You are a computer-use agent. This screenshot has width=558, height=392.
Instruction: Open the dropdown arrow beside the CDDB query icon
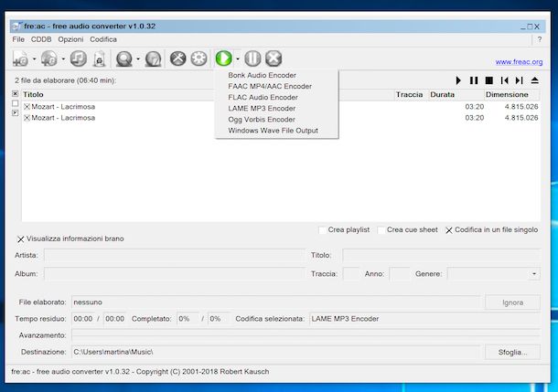tap(137, 59)
